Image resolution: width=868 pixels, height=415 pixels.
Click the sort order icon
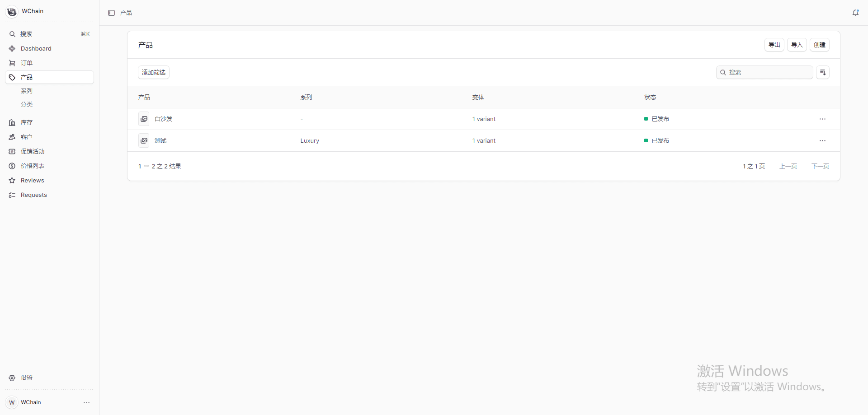click(x=822, y=72)
